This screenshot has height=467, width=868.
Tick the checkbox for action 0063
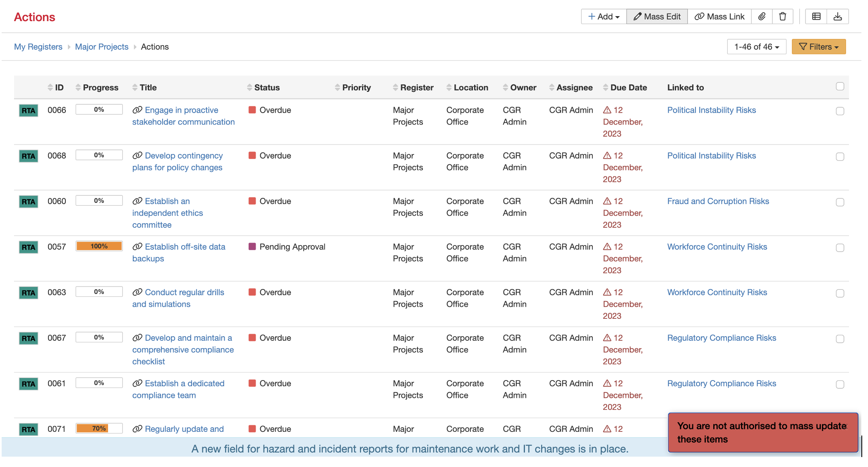(840, 293)
